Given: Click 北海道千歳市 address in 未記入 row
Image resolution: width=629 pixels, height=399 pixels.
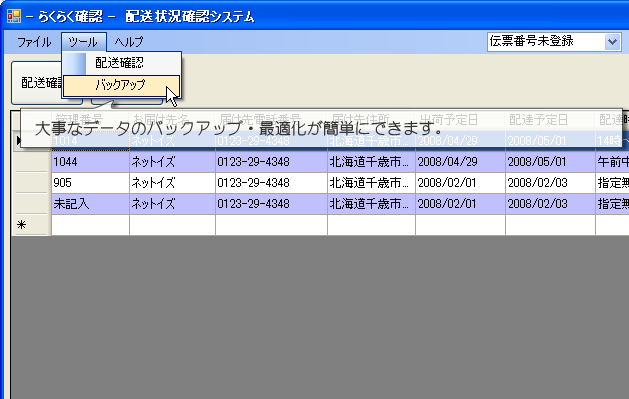Looking at the screenshot, I should (371, 204).
